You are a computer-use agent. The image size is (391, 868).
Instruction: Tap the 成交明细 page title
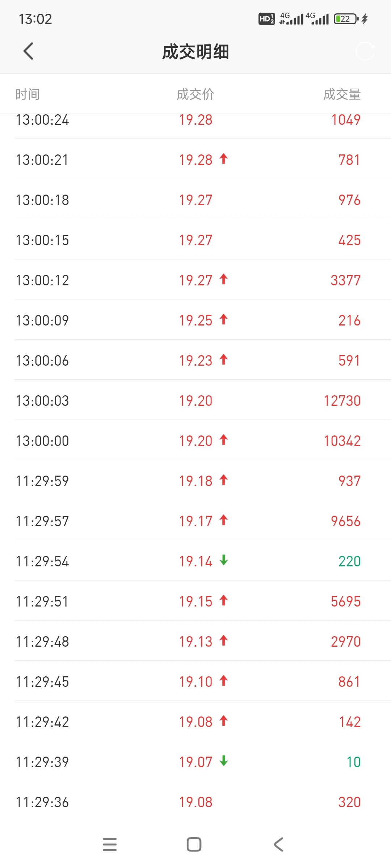195,52
